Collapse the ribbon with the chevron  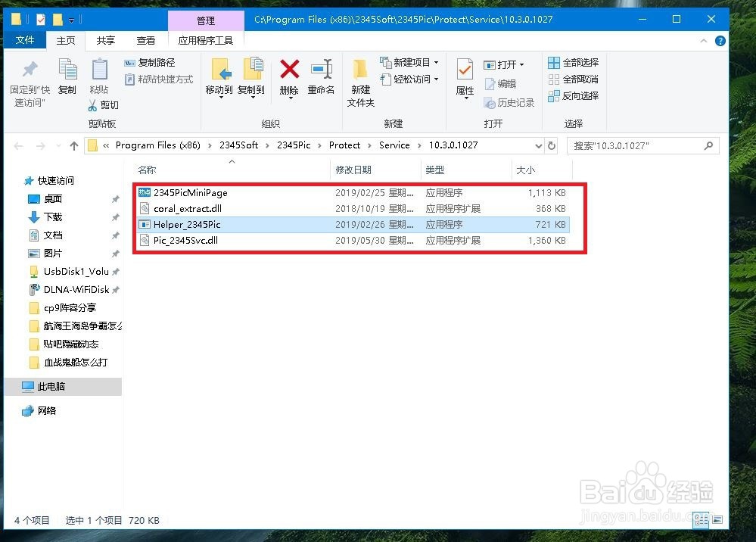coord(704,41)
